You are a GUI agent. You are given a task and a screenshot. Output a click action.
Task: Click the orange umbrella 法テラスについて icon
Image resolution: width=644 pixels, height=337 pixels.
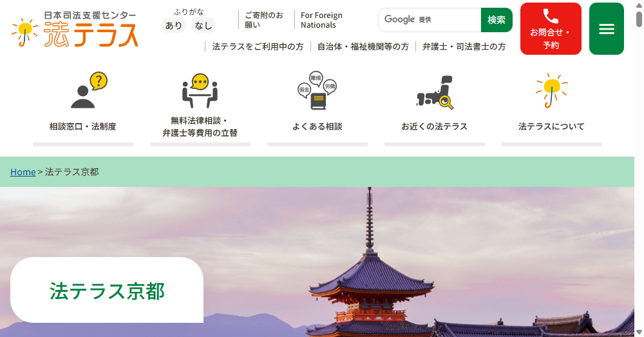click(551, 90)
